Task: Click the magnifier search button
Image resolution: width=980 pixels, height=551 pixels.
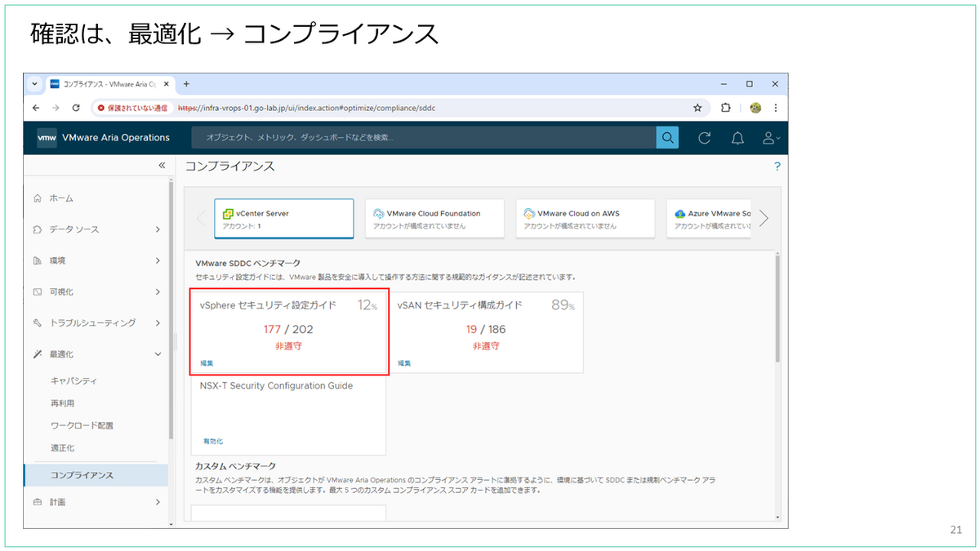Action: point(668,138)
